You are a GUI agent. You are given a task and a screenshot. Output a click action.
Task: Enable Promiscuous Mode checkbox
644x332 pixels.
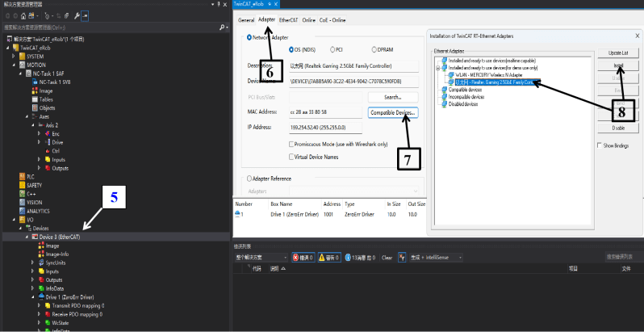(x=291, y=145)
